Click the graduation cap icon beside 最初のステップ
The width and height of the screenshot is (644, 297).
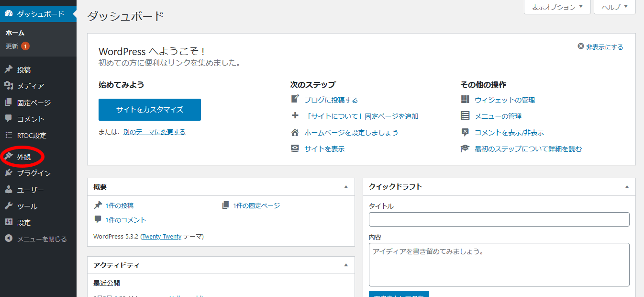coord(465,148)
